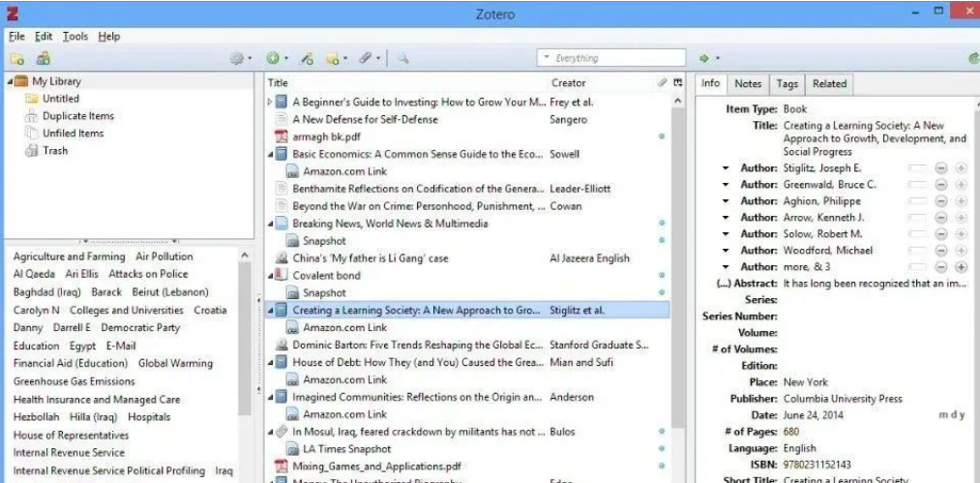
Task: Click the Place value New York
Action: [806, 382]
